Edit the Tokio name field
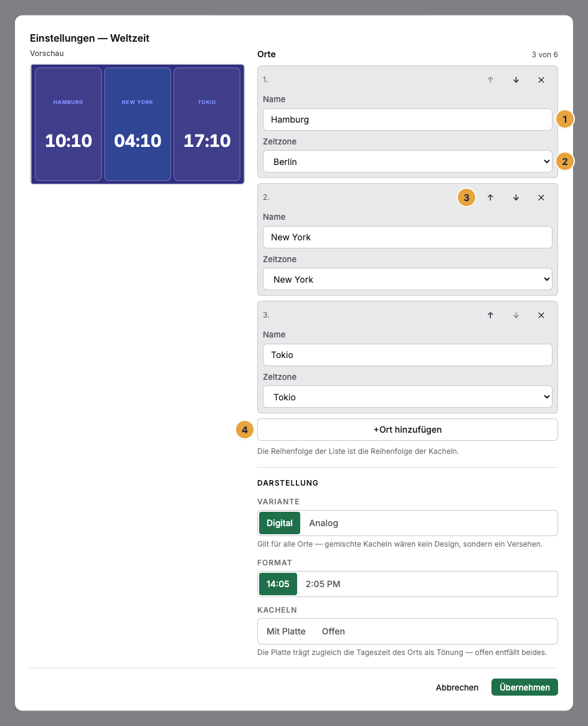This screenshot has width=588, height=726. (407, 355)
